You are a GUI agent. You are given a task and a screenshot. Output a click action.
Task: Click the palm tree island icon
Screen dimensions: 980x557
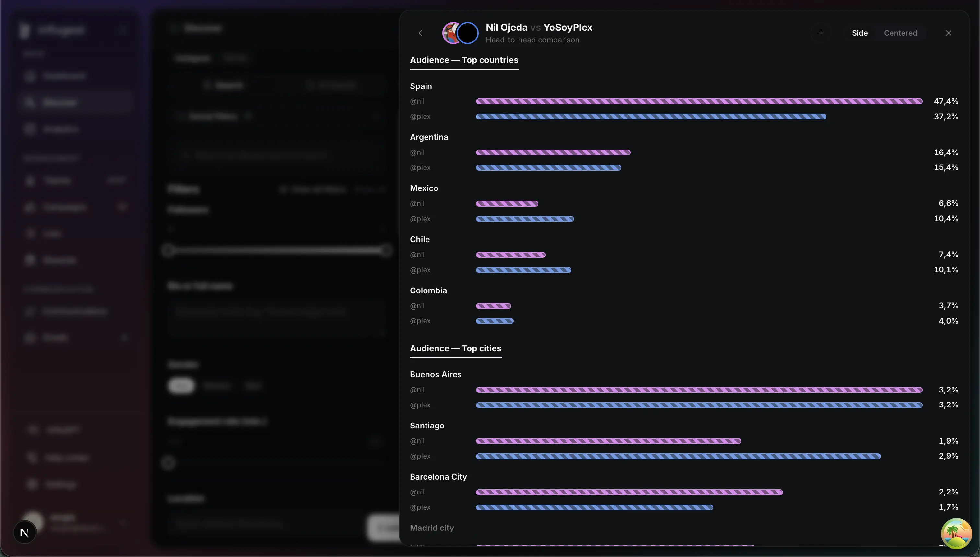click(x=956, y=534)
